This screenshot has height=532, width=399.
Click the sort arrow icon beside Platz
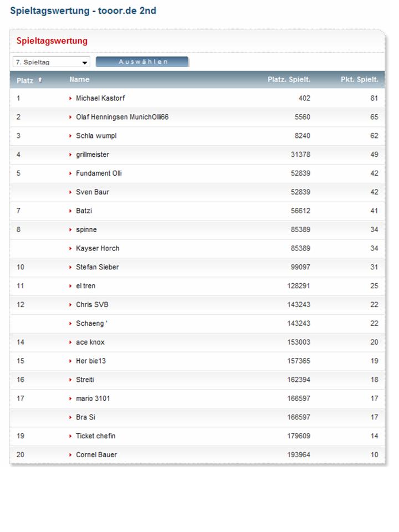pos(40,80)
